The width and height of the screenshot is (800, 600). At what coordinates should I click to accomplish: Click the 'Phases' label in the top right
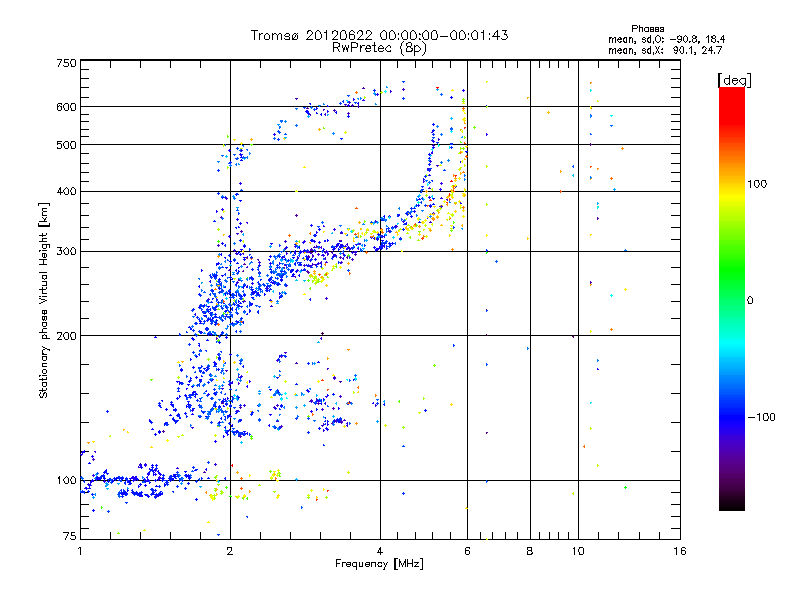pos(647,29)
